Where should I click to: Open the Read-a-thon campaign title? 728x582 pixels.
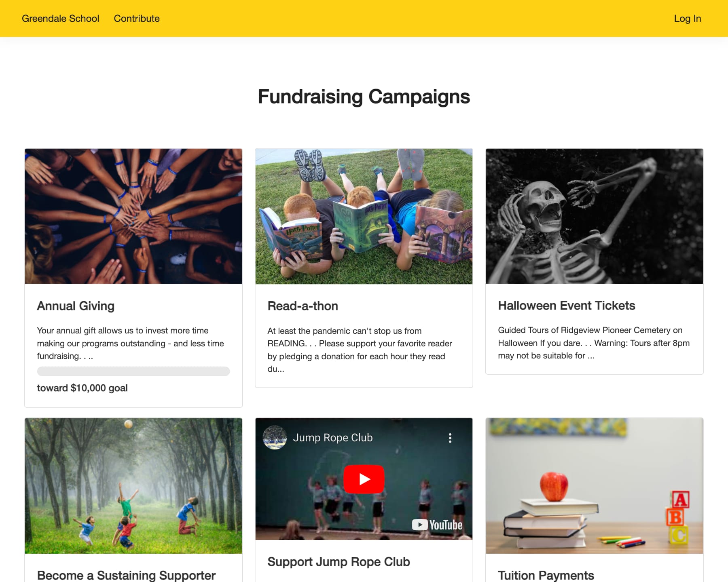[303, 306]
